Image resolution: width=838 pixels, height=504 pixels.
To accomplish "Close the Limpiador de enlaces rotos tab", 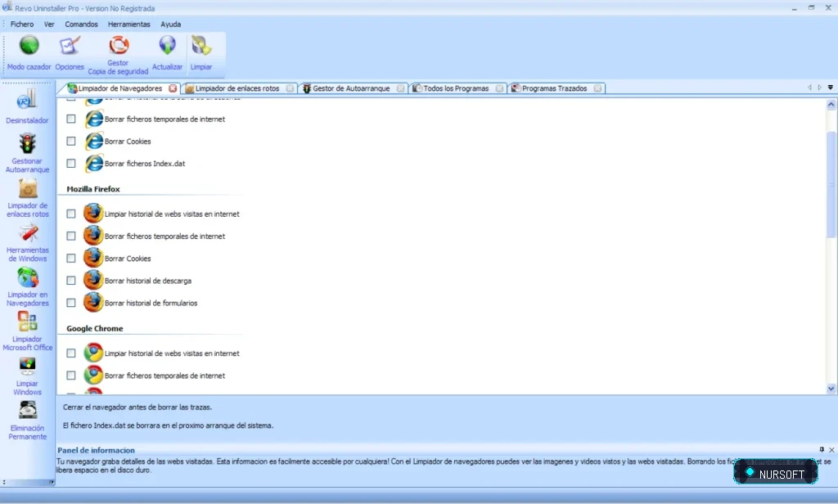I will 290,88.
